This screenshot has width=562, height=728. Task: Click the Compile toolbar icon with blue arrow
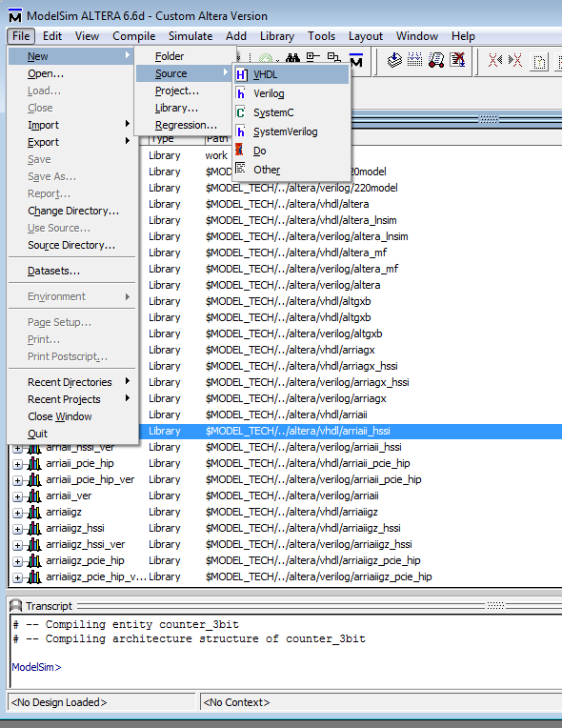[x=394, y=60]
